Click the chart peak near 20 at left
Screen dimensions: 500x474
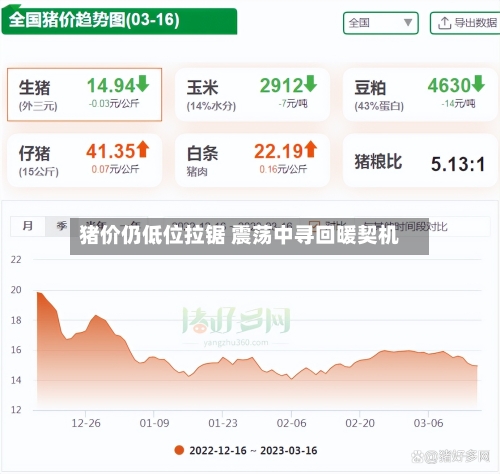pos(39,293)
